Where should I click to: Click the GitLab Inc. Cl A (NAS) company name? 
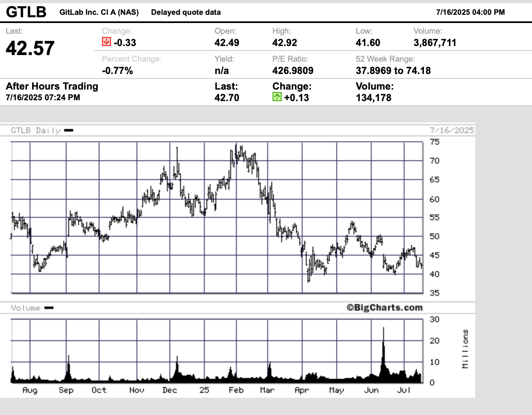99,12
